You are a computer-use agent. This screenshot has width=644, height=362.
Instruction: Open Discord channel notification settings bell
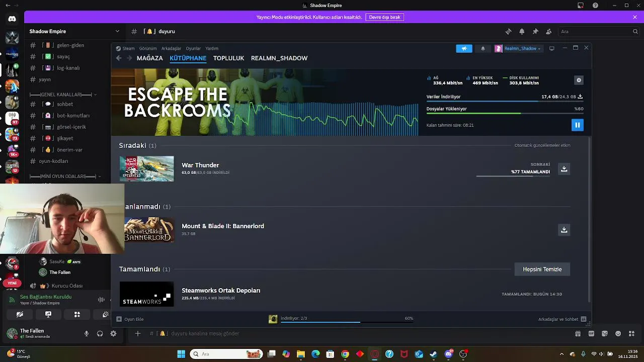pyautogui.click(x=522, y=31)
